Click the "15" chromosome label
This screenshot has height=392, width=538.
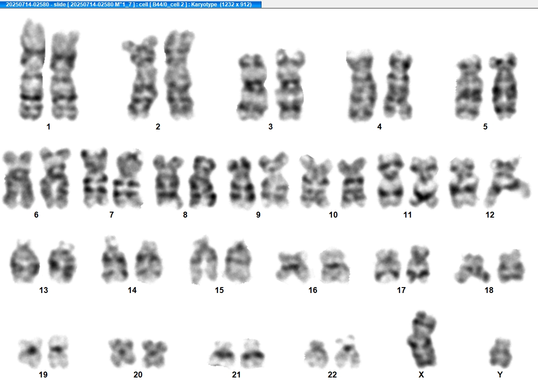pyautogui.click(x=219, y=290)
